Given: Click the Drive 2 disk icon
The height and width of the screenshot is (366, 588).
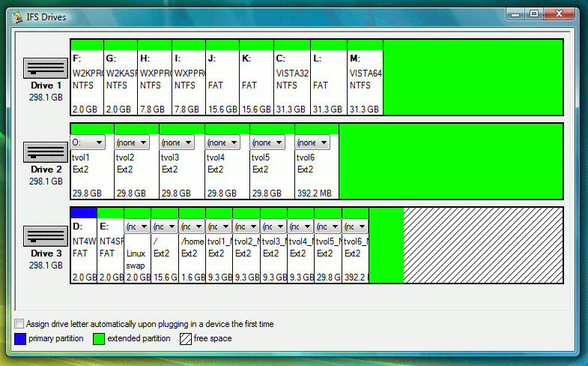Looking at the screenshot, I should pyautogui.click(x=45, y=152).
